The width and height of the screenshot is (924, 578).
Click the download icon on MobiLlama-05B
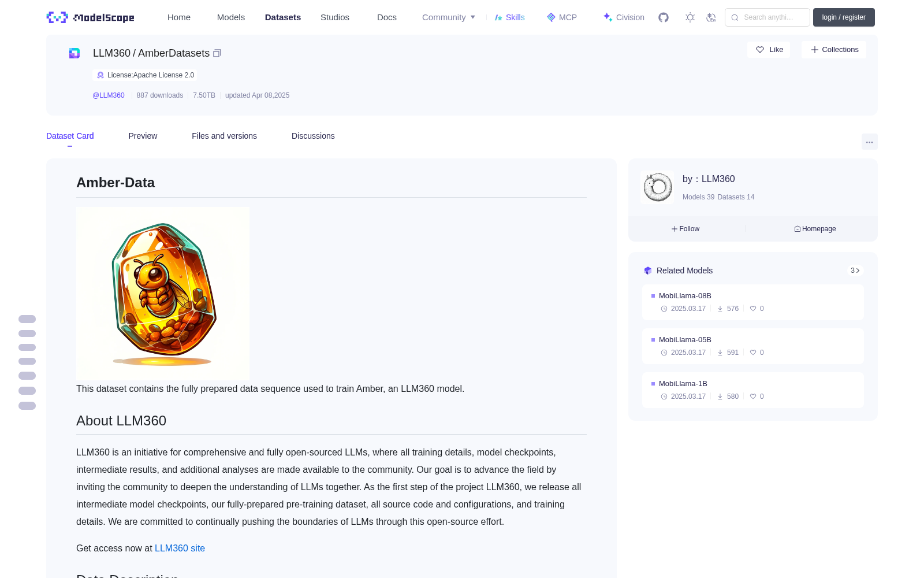tap(720, 353)
